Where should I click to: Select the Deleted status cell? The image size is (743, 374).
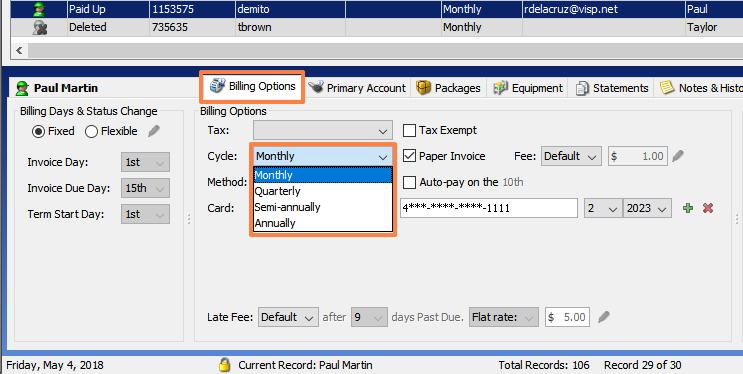[x=108, y=27]
